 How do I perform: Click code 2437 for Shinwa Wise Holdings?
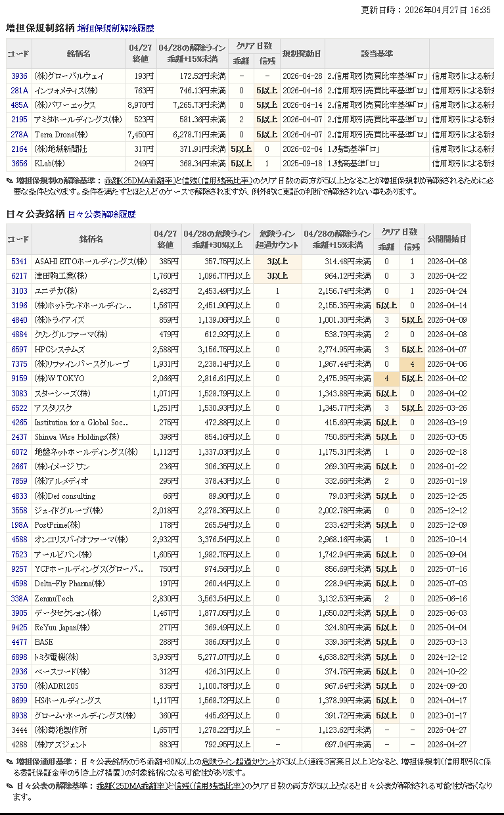click(19, 438)
